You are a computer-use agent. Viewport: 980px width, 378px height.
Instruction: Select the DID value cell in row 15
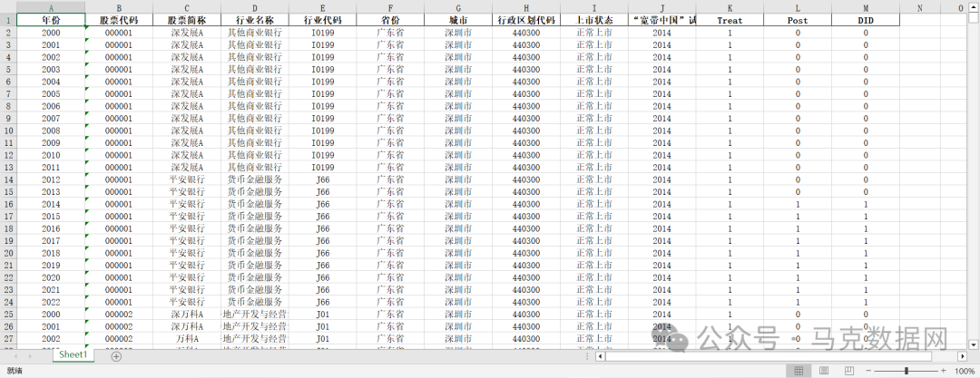pyautogui.click(x=866, y=192)
